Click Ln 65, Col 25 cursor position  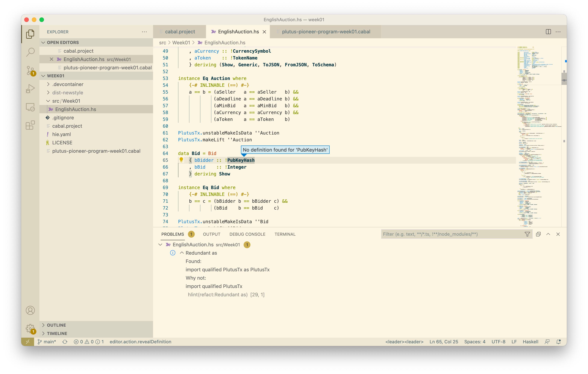444,342
